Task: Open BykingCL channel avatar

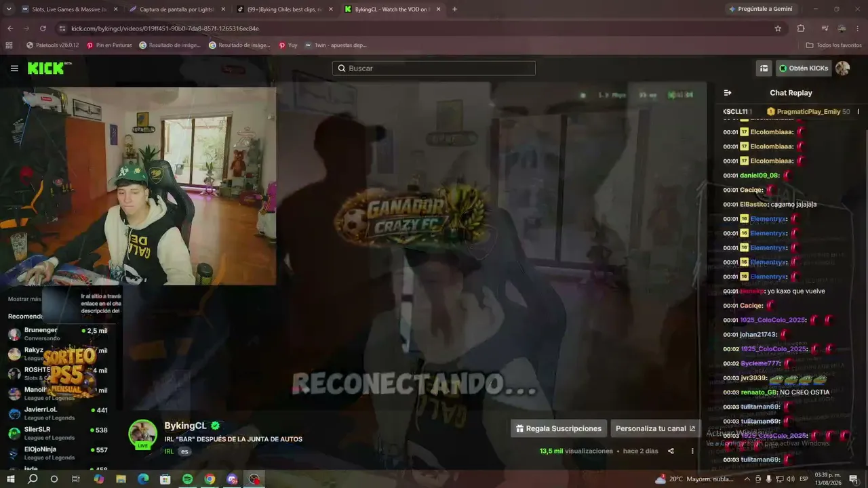Action: (143, 434)
